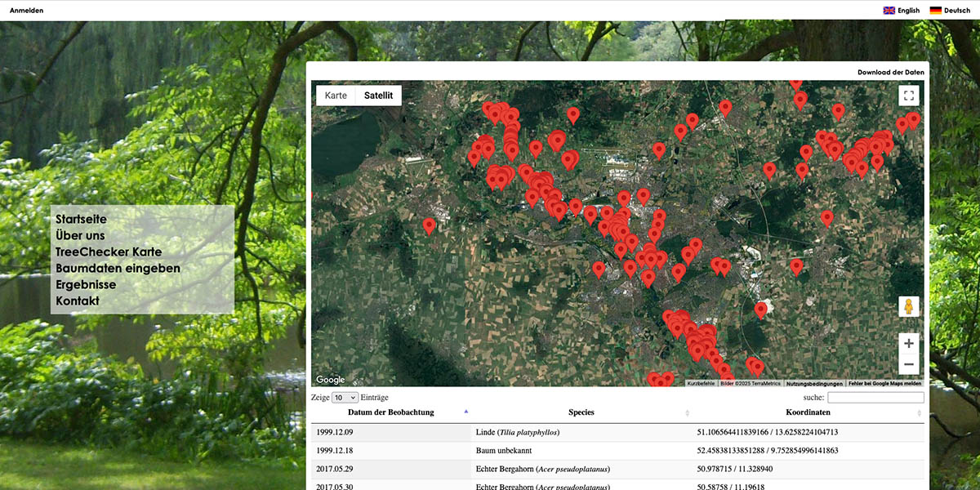Click the UK flag icon
Screen dimensions: 980x490
[x=889, y=11]
